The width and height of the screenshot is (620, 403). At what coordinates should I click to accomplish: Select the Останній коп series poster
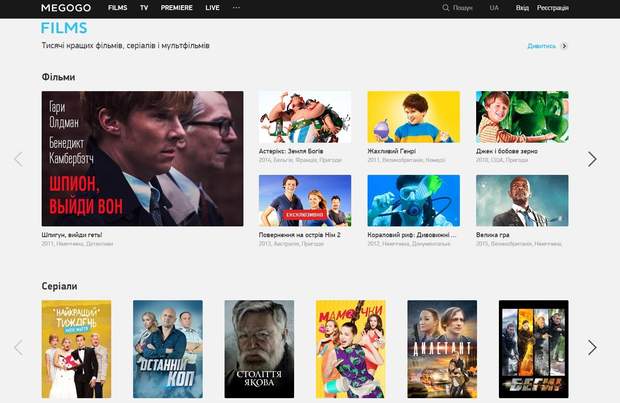168,349
